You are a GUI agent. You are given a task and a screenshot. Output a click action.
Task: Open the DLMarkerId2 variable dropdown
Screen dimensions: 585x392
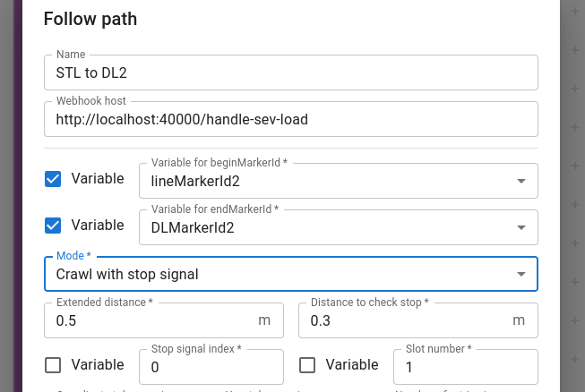point(339,227)
